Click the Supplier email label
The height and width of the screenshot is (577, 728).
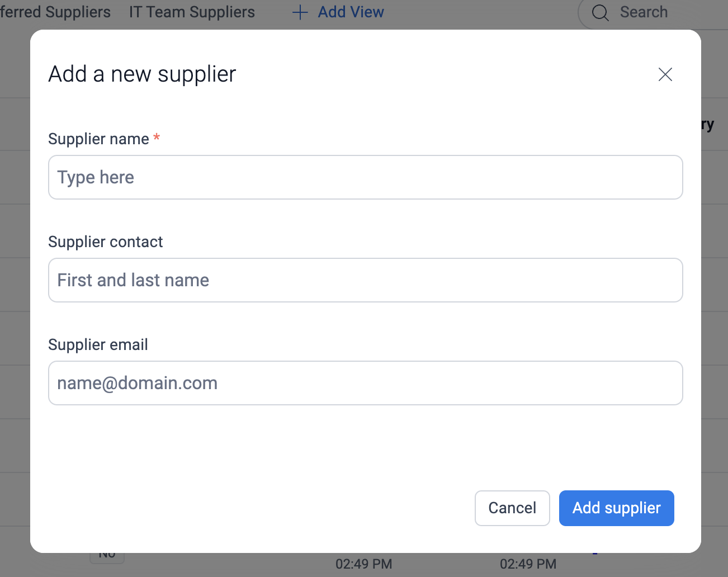click(98, 344)
